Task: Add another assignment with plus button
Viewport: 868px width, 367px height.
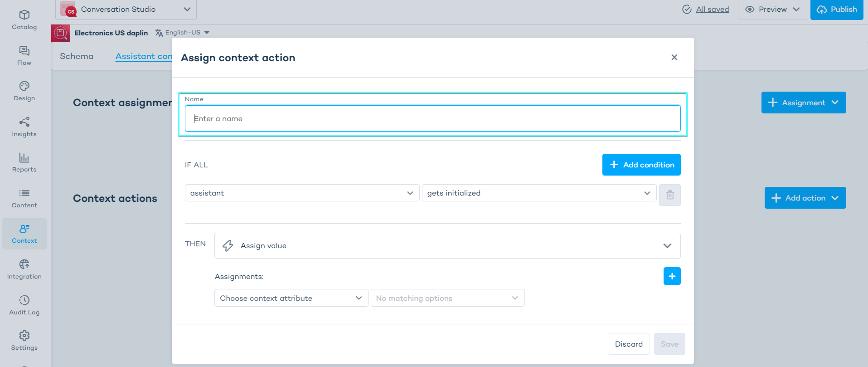Action: click(x=672, y=276)
